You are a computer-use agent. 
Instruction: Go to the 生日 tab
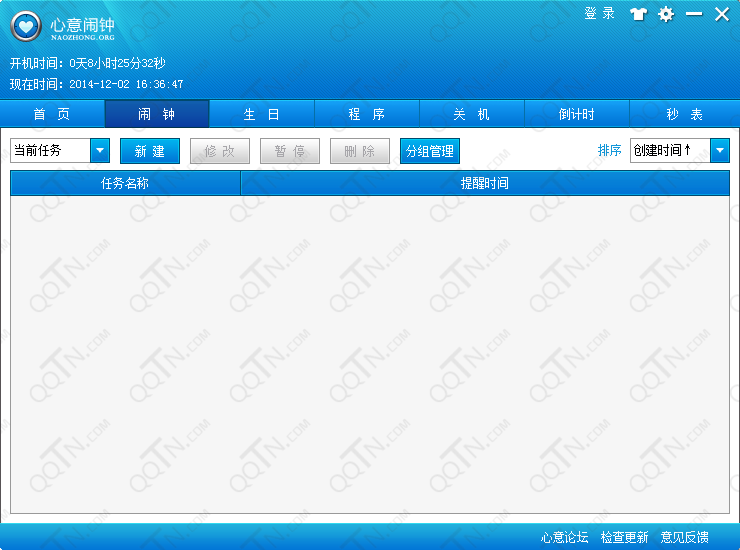(262, 114)
